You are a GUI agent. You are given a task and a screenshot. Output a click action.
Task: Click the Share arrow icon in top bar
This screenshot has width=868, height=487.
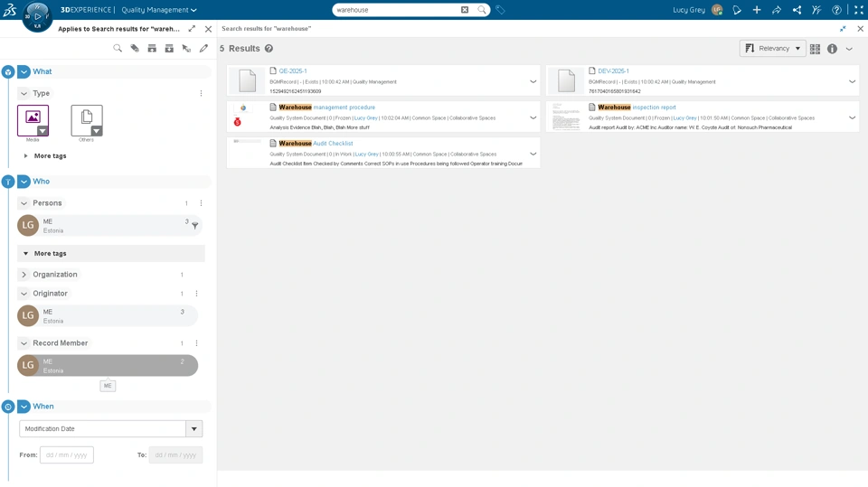777,10
